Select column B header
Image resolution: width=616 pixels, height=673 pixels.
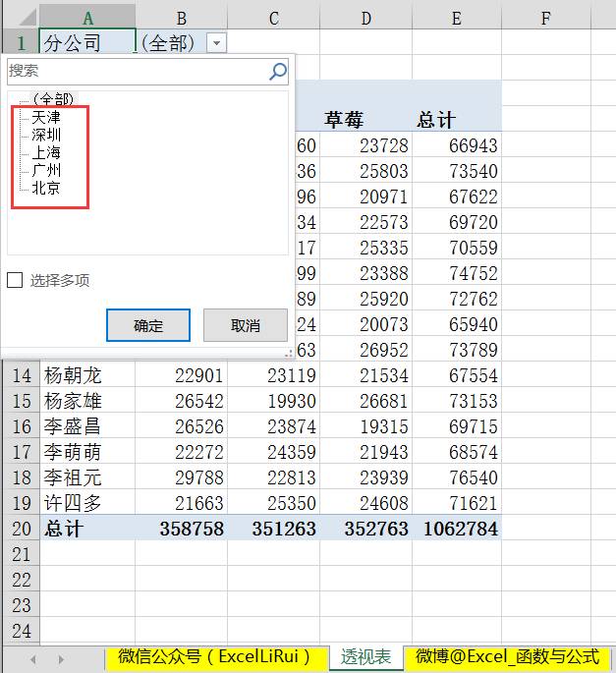[x=182, y=18]
